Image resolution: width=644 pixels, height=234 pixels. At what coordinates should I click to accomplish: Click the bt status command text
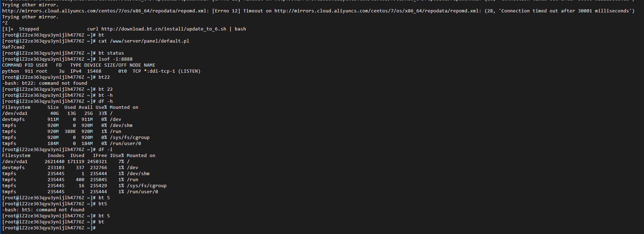[x=111, y=53]
